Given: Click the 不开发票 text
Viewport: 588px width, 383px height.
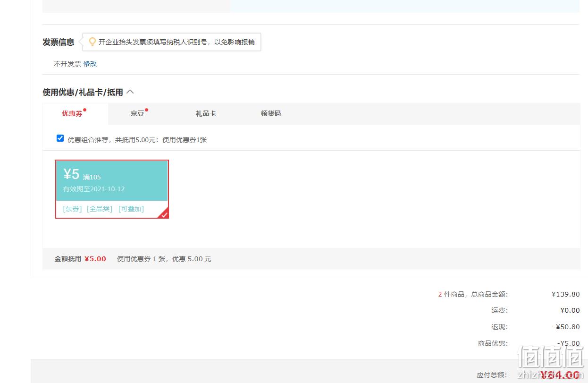Looking at the screenshot, I should pyautogui.click(x=67, y=64).
